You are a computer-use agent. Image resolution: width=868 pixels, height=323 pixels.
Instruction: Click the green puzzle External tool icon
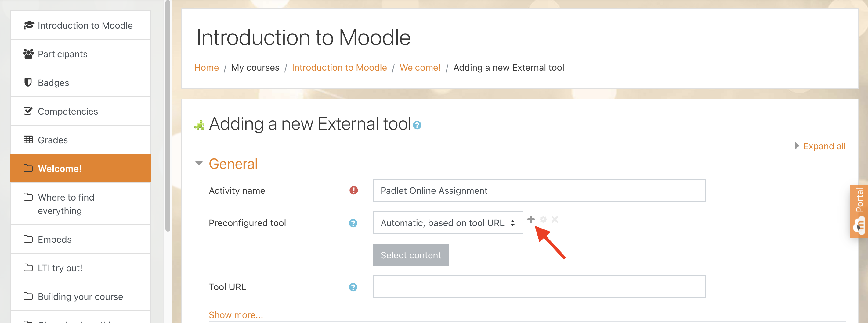[200, 125]
